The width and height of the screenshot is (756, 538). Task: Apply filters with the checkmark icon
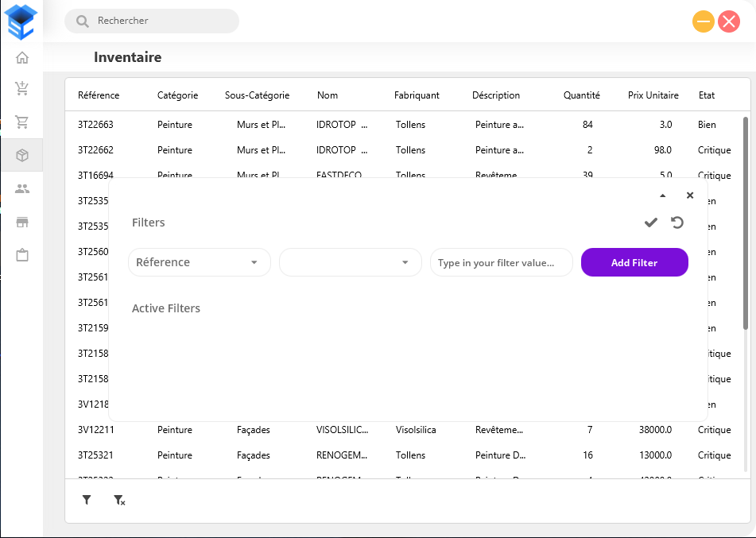coord(650,223)
